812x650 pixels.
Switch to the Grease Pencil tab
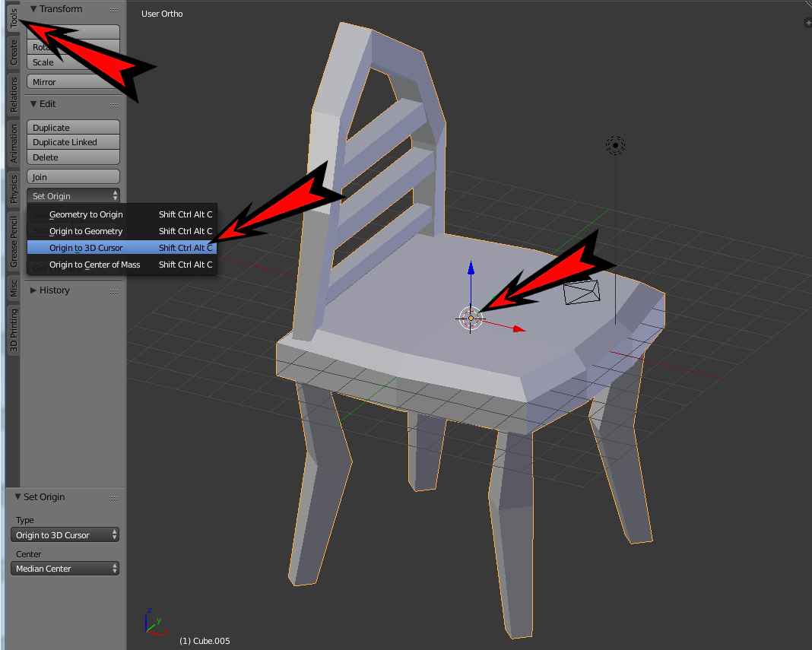tap(14, 241)
